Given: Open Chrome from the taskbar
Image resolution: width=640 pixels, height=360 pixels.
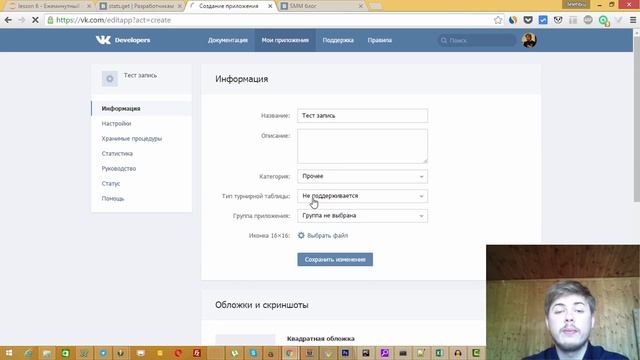Looking at the screenshot, I should coord(290,353).
